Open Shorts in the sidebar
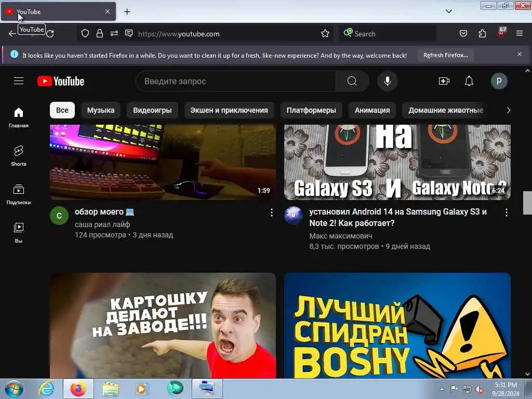The image size is (532, 399). [19, 156]
